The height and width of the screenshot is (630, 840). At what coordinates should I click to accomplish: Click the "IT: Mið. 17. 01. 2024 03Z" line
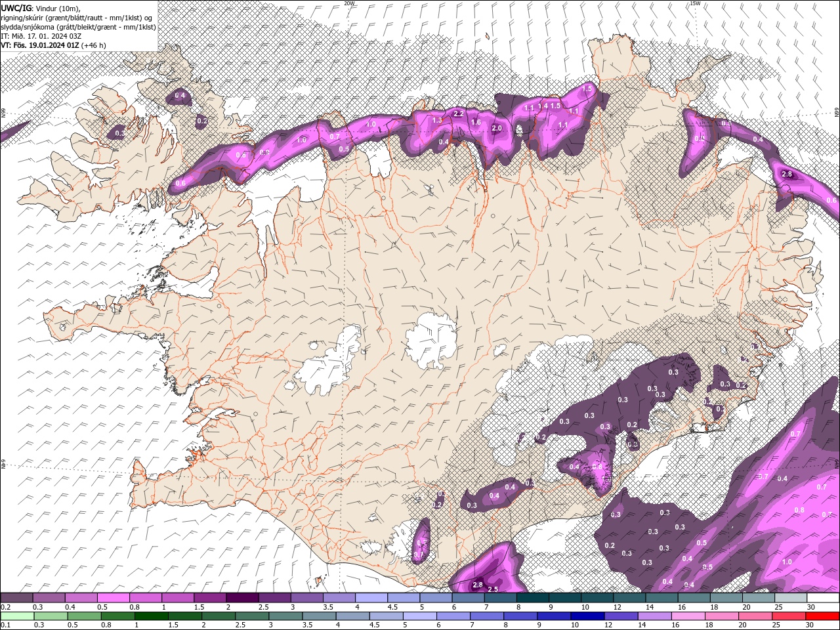tap(41, 36)
